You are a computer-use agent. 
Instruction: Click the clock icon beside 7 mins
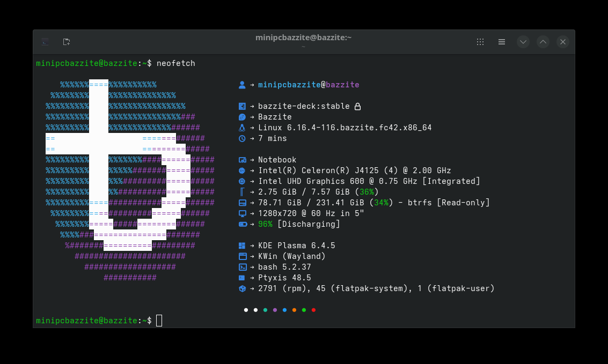point(242,139)
